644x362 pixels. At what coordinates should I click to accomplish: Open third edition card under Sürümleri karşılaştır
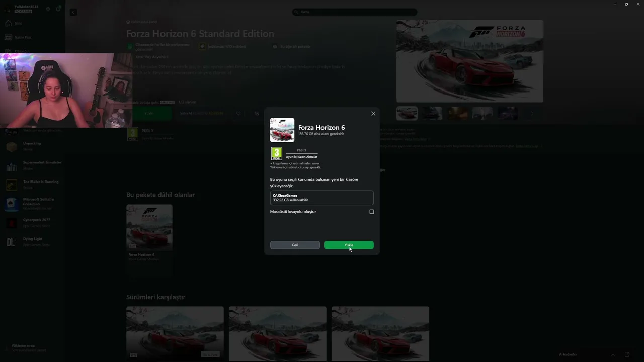pos(380,334)
